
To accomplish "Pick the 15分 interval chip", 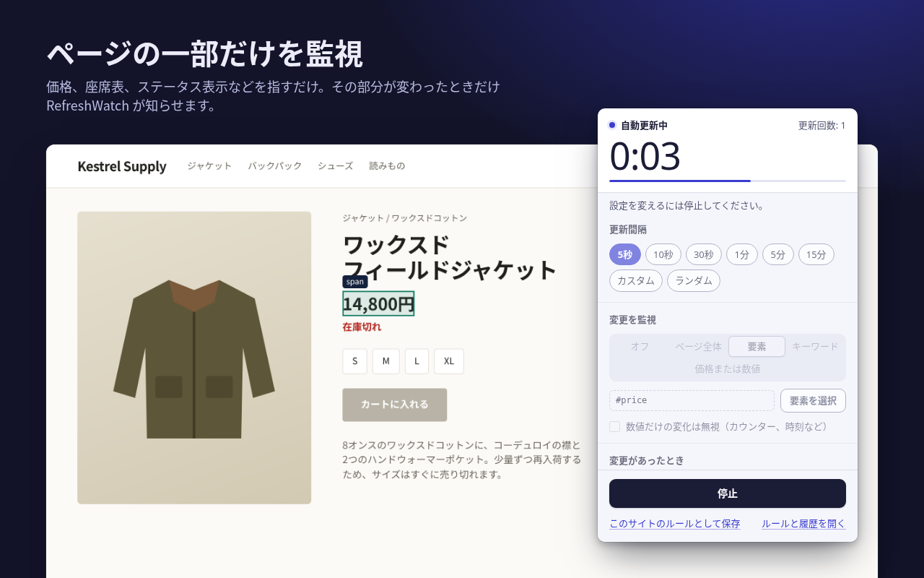I will point(816,254).
